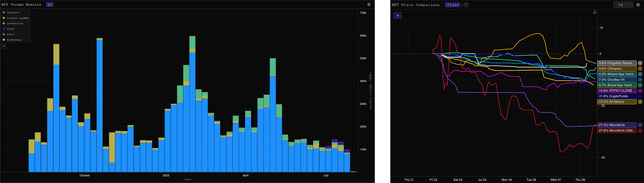Remove RTFKT CLONE series X icon
Screen dimensions: 644x183
[x=640, y=91]
